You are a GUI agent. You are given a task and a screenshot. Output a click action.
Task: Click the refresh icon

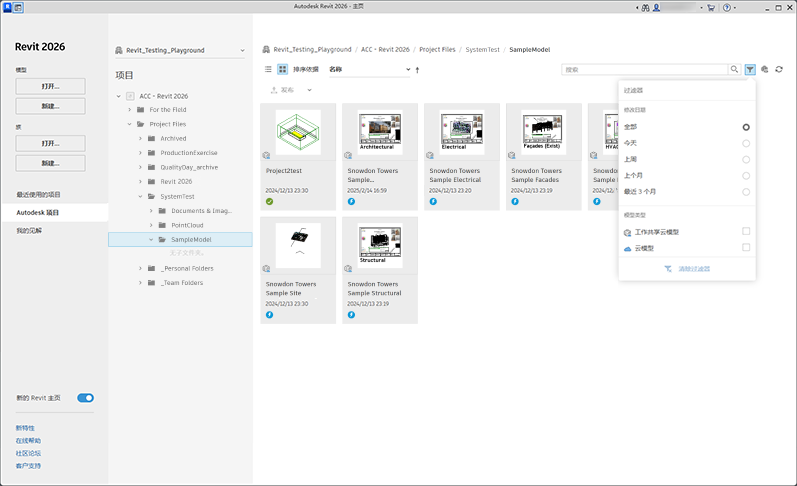coord(779,69)
